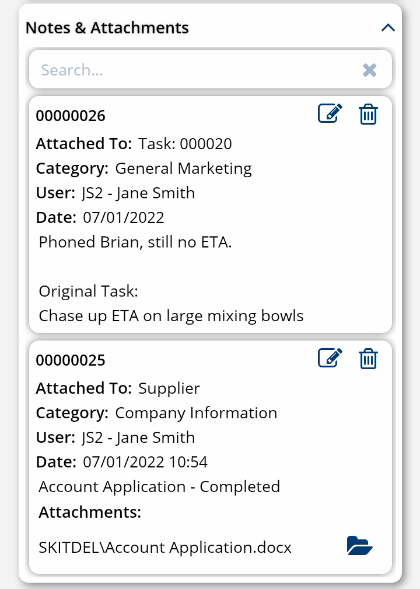Select note number 00000026
420x589 pixels.
click(x=71, y=116)
